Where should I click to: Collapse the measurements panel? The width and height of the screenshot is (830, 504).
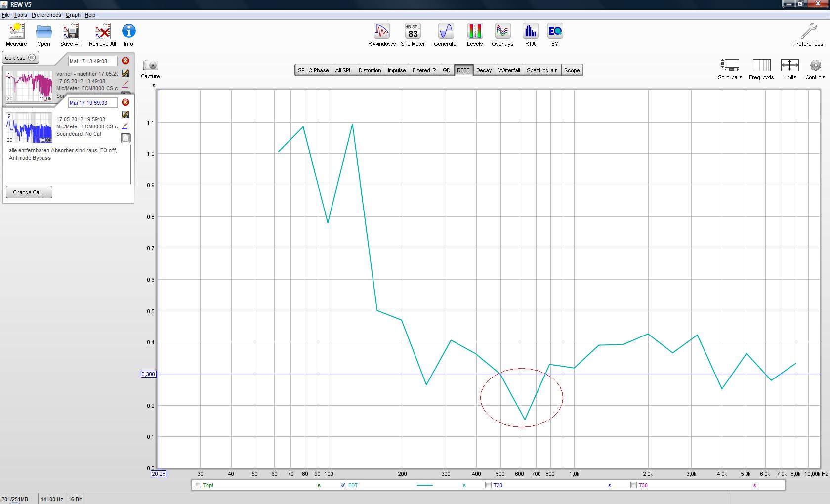pos(20,58)
